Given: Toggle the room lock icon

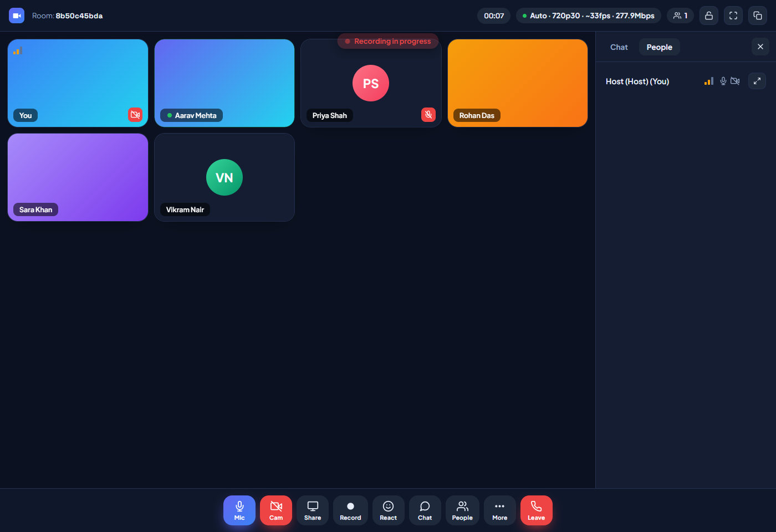Looking at the screenshot, I should coord(709,16).
